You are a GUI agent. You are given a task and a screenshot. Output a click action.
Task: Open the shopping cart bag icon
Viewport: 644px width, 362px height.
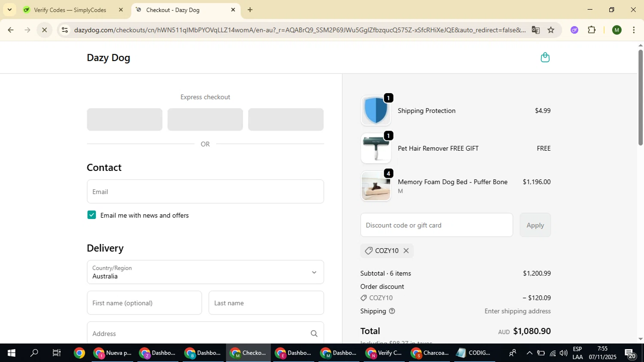click(x=545, y=58)
